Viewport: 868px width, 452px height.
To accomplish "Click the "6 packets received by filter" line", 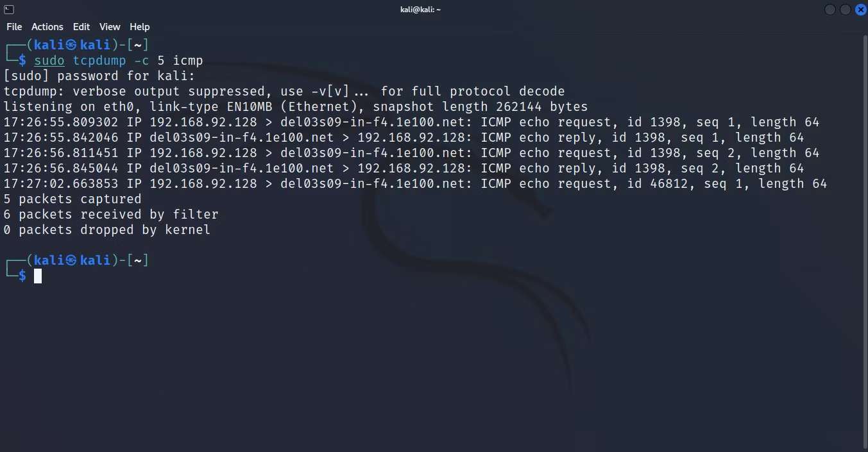I will pos(111,215).
